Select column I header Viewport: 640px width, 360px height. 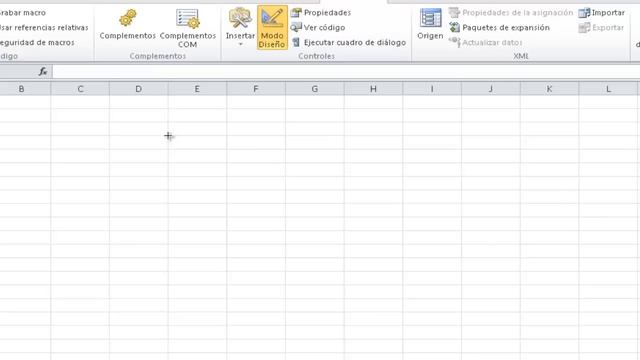point(432,89)
